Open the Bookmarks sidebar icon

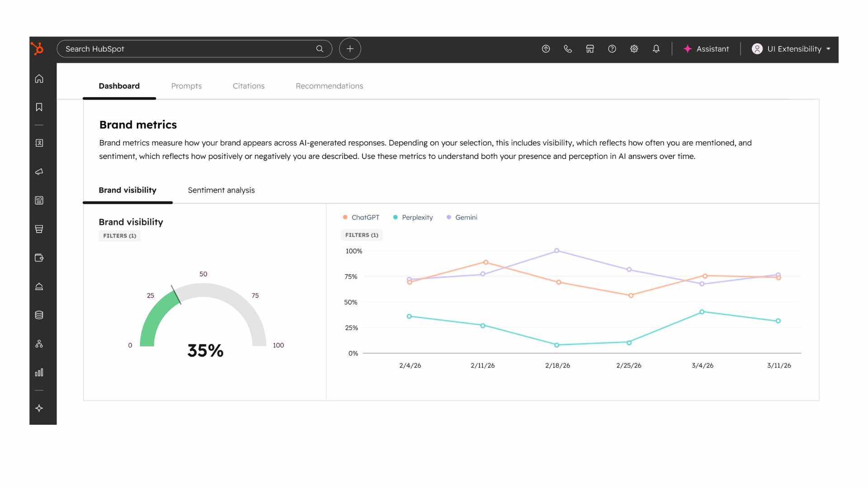[x=39, y=107]
